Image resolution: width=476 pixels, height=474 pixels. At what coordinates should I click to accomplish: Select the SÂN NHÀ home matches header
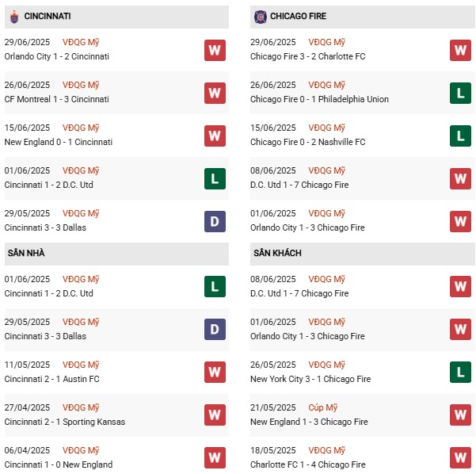pos(26,253)
